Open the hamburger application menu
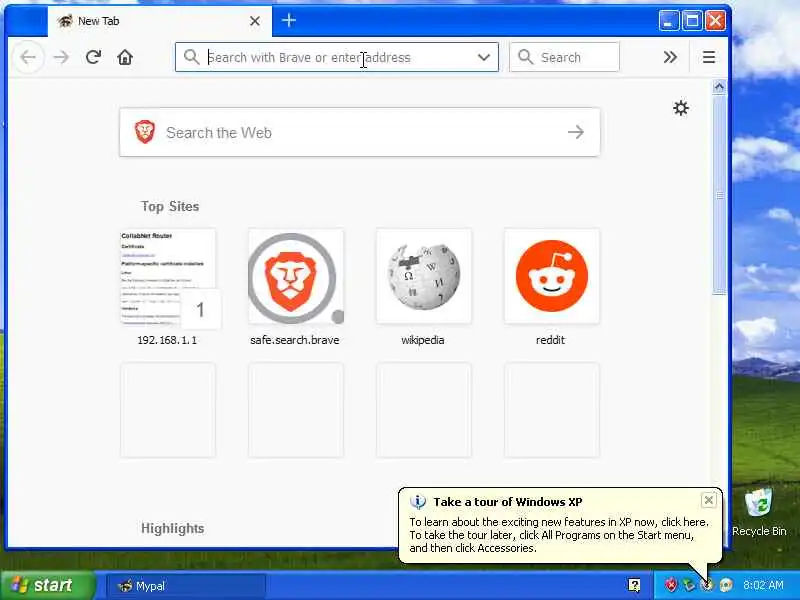Image resolution: width=800 pixels, height=600 pixels. [709, 57]
